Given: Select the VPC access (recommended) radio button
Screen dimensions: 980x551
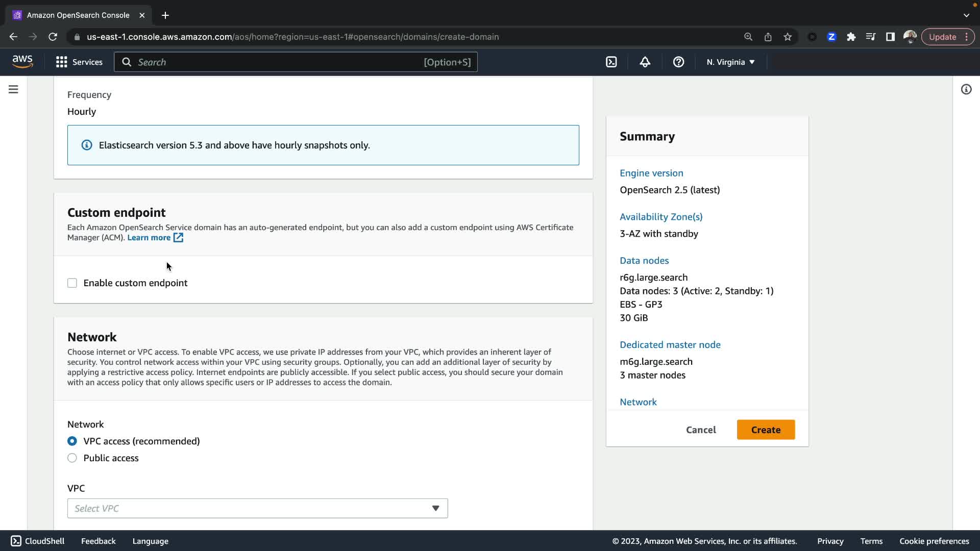Looking at the screenshot, I should tap(72, 441).
